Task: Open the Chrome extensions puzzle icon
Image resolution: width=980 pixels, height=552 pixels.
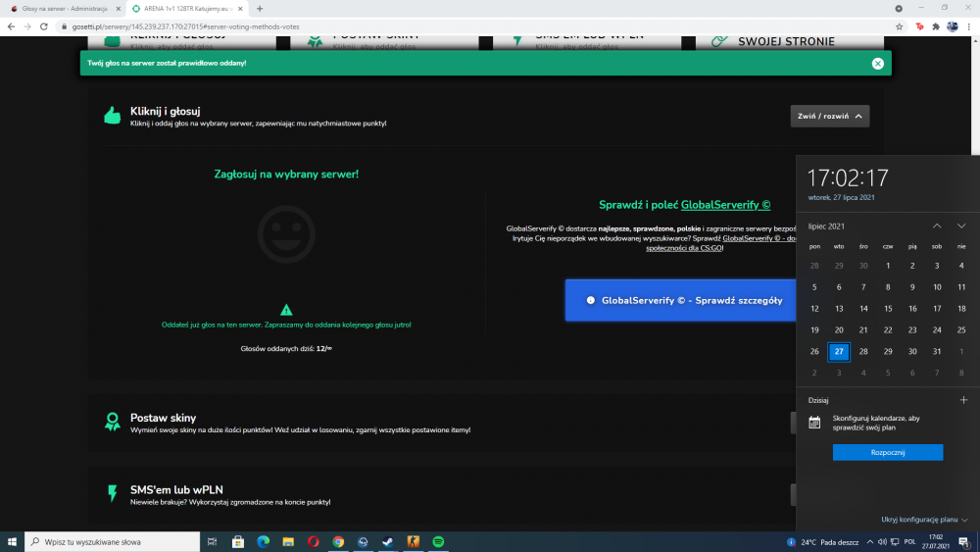Action: point(936,26)
